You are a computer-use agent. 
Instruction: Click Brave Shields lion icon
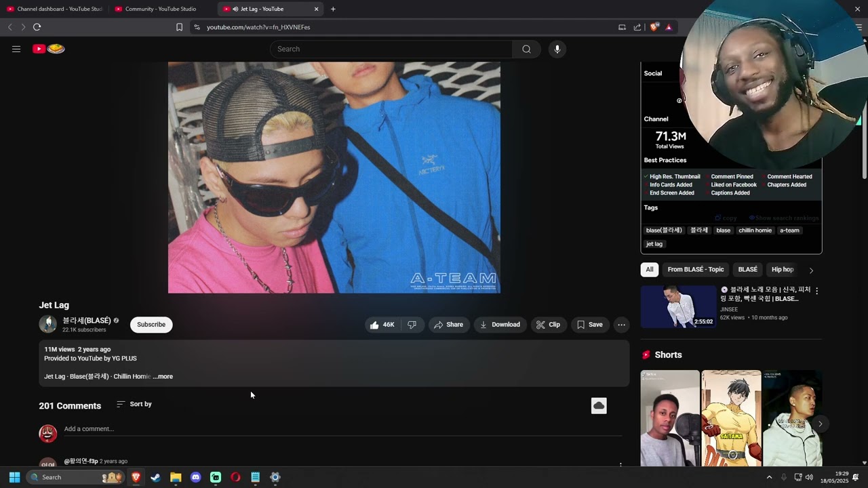click(x=654, y=27)
